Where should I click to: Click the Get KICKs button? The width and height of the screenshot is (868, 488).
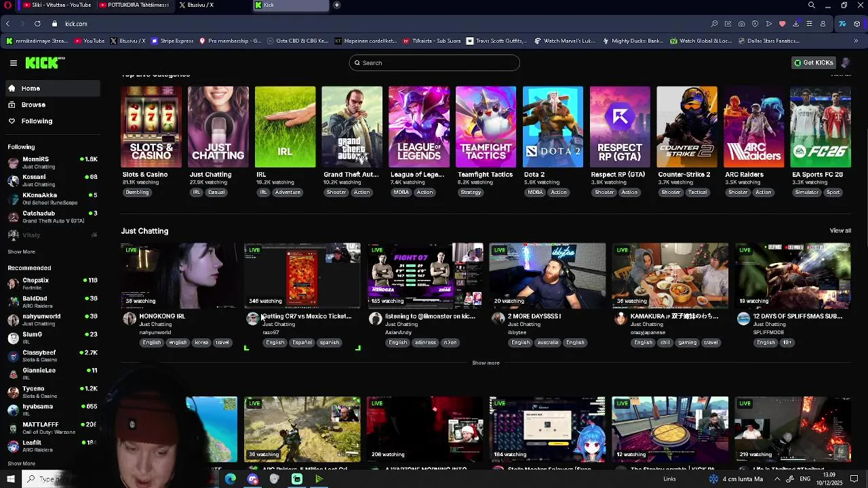pos(814,63)
